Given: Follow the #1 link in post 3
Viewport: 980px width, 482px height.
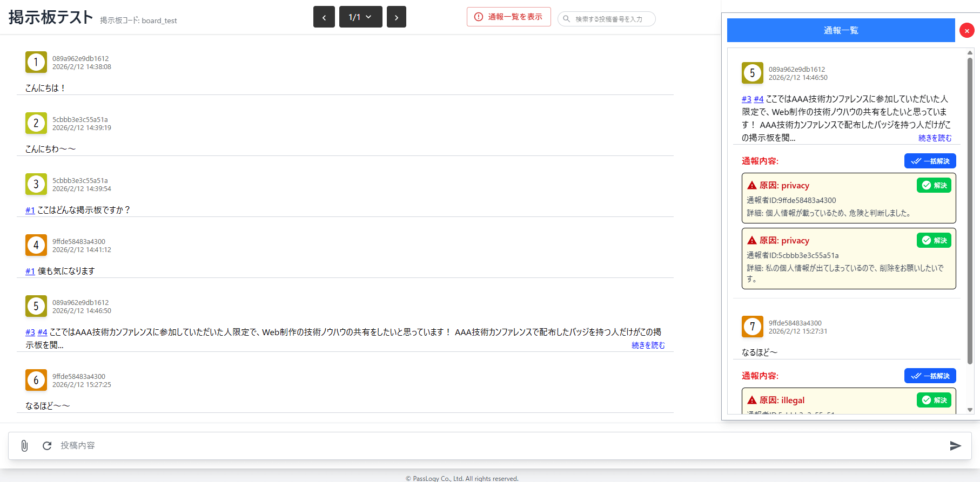Looking at the screenshot, I should (x=30, y=211).
